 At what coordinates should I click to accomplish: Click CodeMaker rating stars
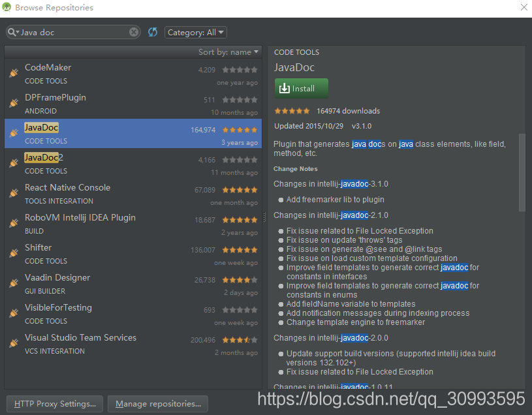240,70
